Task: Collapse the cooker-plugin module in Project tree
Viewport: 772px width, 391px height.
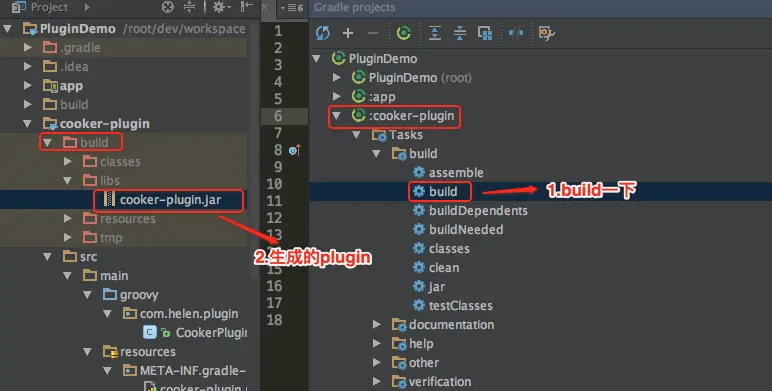Action: (28, 124)
